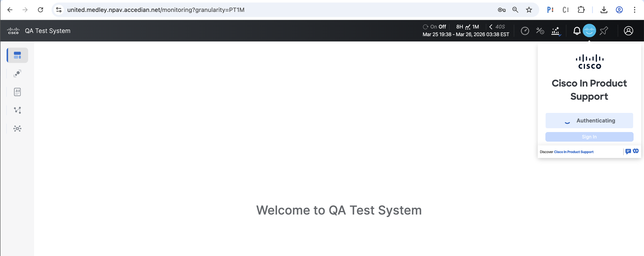This screenshot has width=644, height=256.
Task: Open the Dashboards panel in the sidebar
Action: pos(17,55)
